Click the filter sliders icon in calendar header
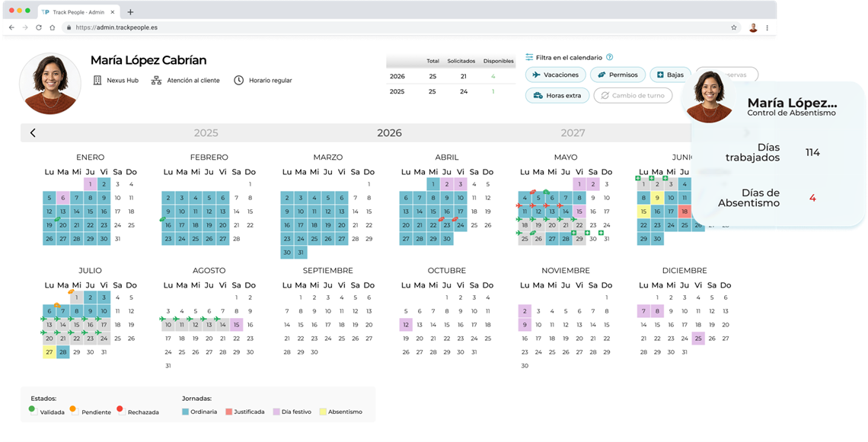868x442 pixels. 529,57
